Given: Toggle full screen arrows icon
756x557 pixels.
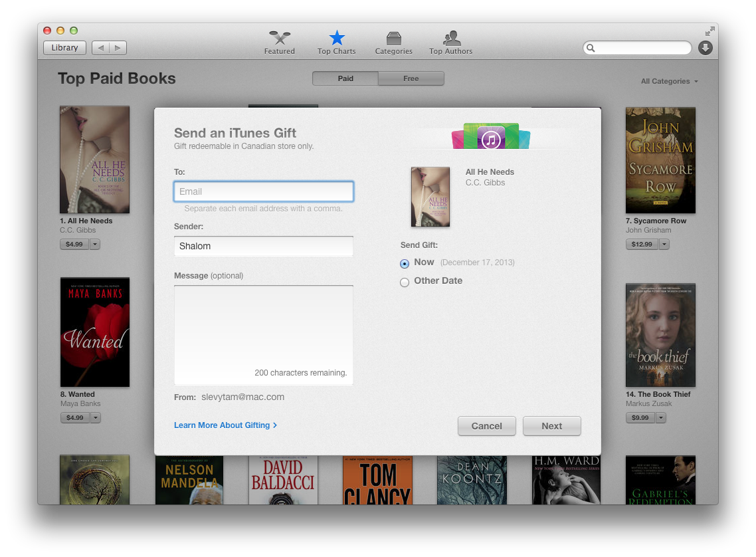Looking at the screenshot, I should (x=709, y=31).
